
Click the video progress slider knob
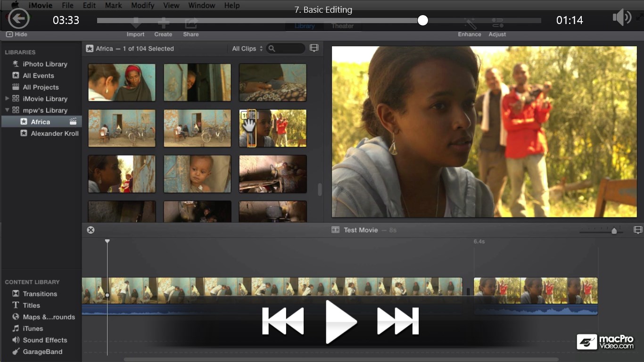coord(423,20)
